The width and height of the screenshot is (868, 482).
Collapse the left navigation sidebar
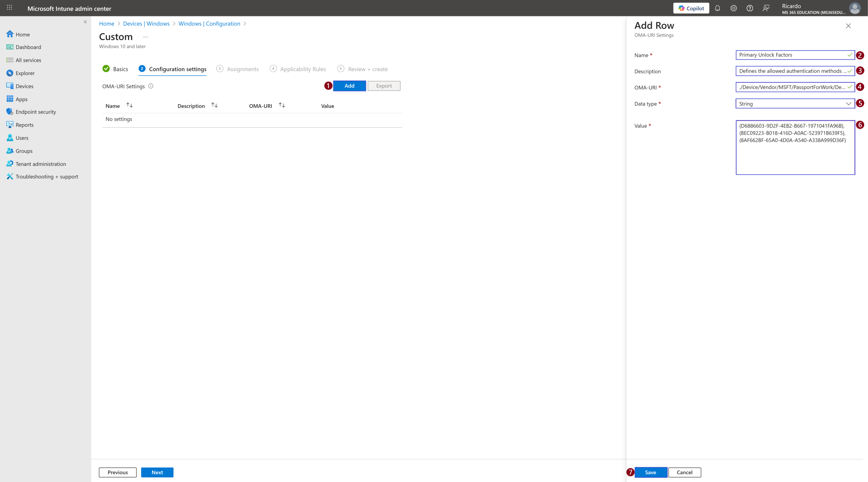tap(85, 22)
